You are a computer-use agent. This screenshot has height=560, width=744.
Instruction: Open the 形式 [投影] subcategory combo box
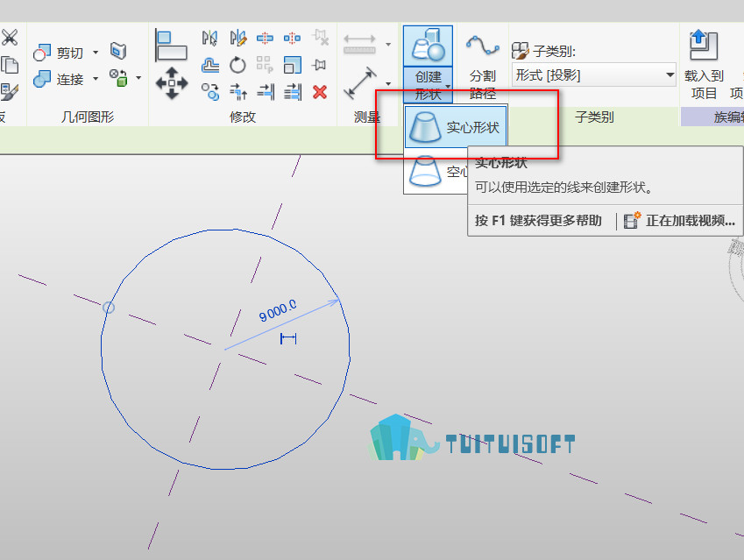594,74
